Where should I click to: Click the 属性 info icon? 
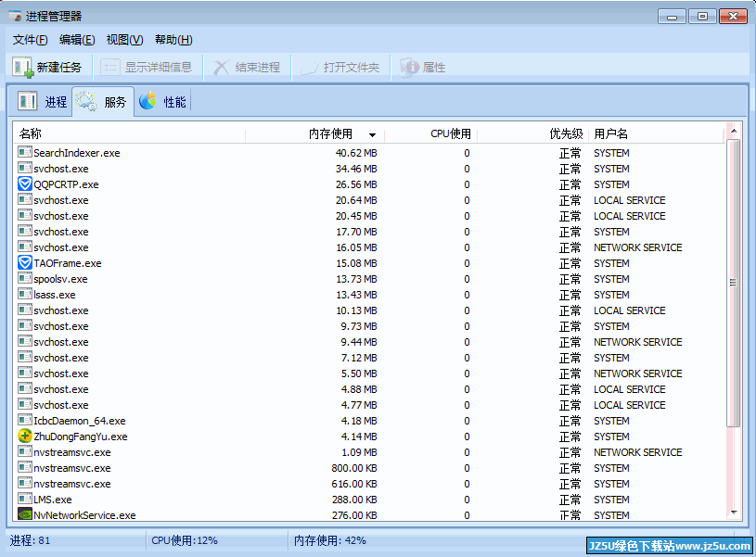(x=409, y=68)
